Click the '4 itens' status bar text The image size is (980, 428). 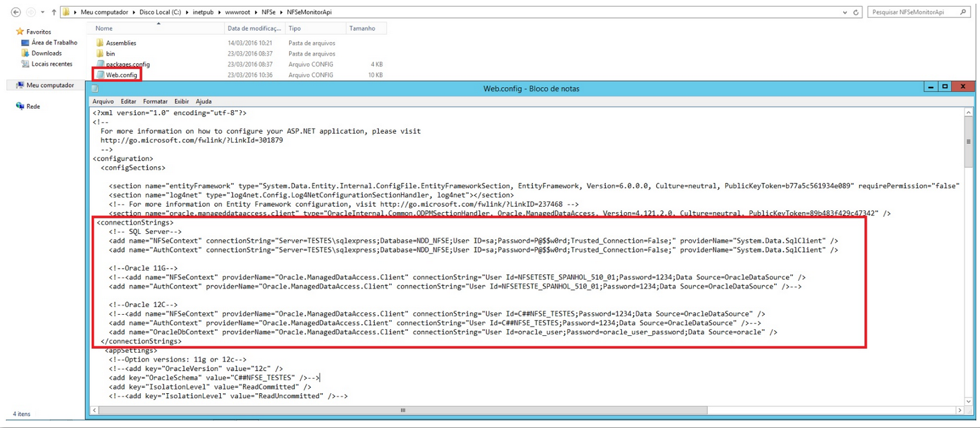pos(22,414)
